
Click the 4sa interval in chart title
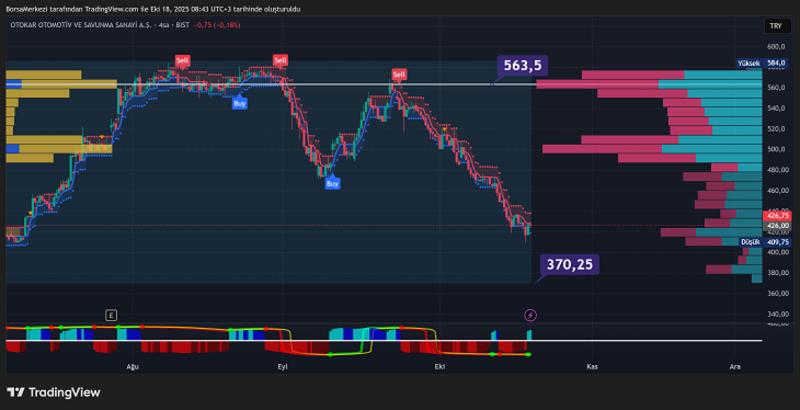point(152,26)
